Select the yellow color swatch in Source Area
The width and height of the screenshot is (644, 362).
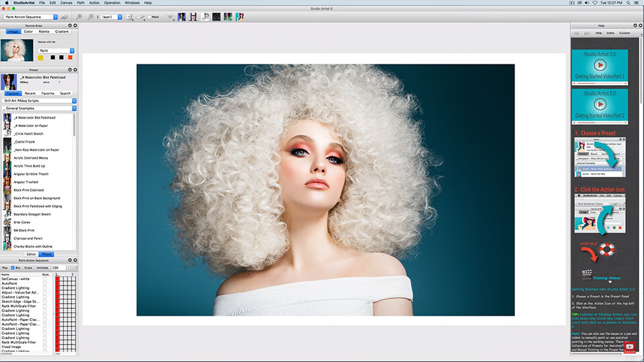point(41,58)
